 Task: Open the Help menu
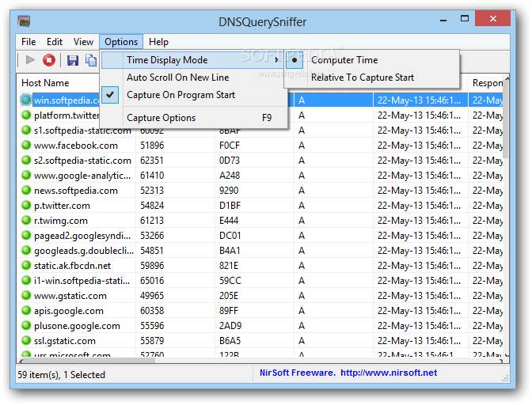point(158,42)
